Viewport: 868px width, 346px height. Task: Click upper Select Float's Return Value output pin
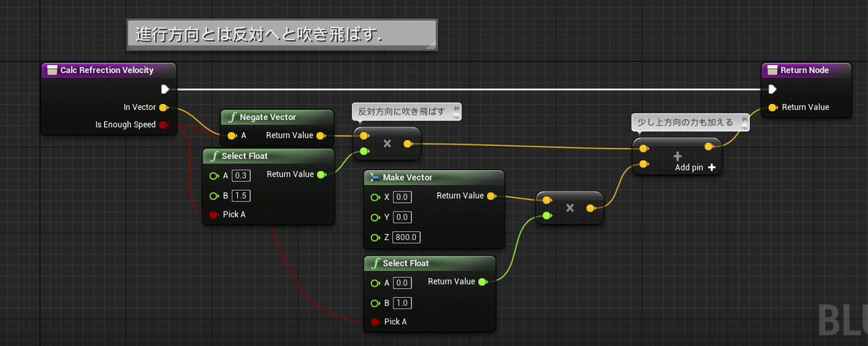321,174
